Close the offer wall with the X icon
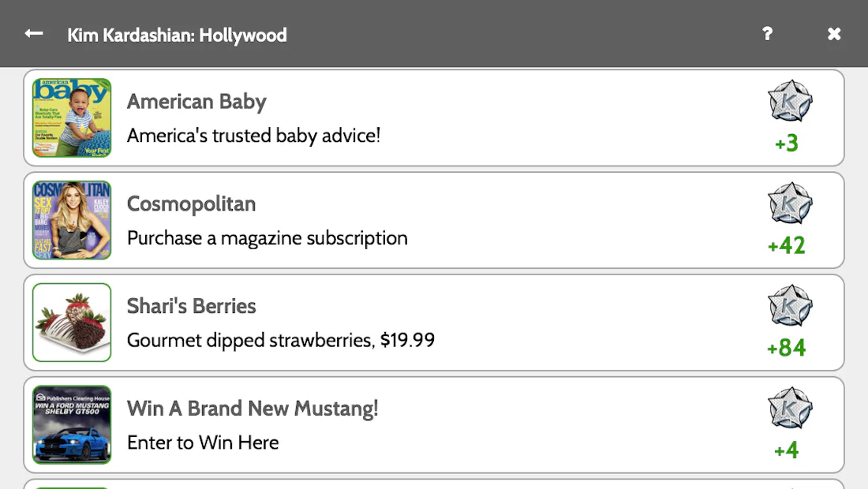Screen dimensions: 868x489 [x=834, y=34]
